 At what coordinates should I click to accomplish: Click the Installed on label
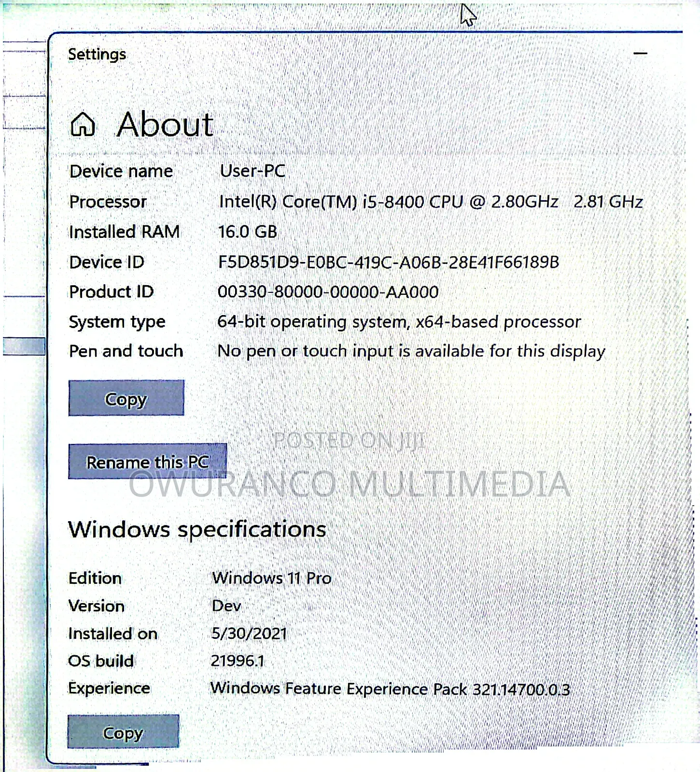(113, 634)
